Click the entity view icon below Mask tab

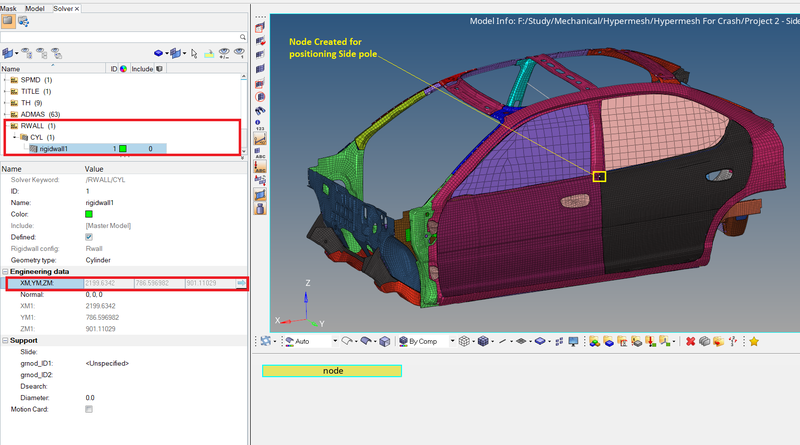pos(8,21)
